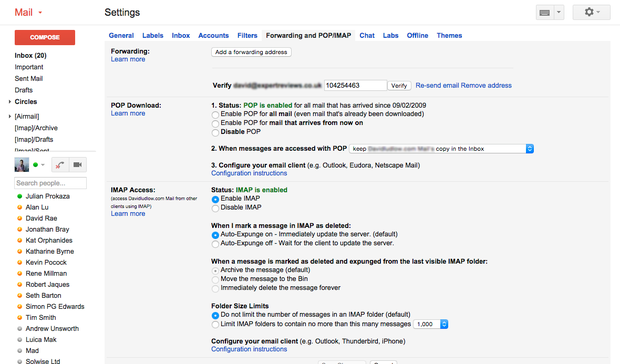Expand the [Airmail] label
The height and width of the screenshot is (364, 620).
[x=9, y=117]
